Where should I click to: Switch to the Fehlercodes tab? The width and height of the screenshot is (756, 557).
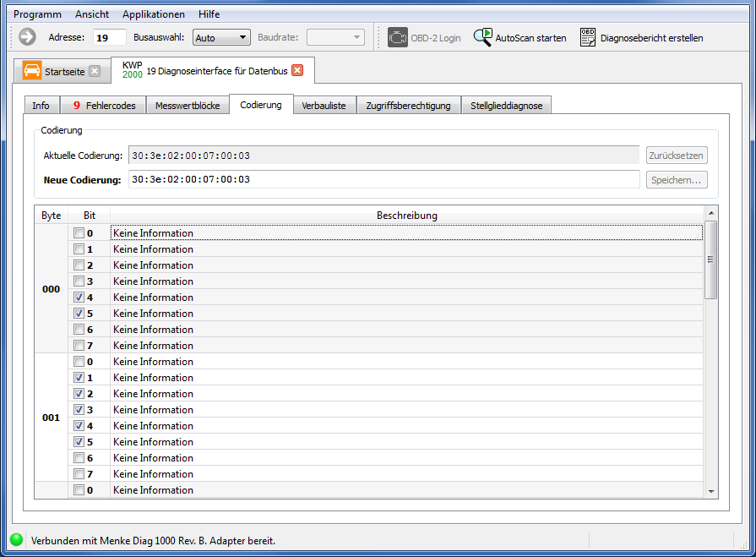point(104,106)
